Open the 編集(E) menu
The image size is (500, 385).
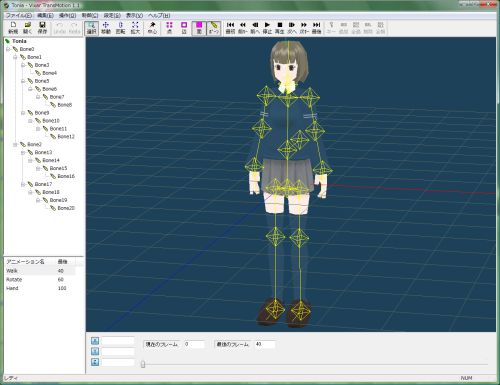coord(45,15)
